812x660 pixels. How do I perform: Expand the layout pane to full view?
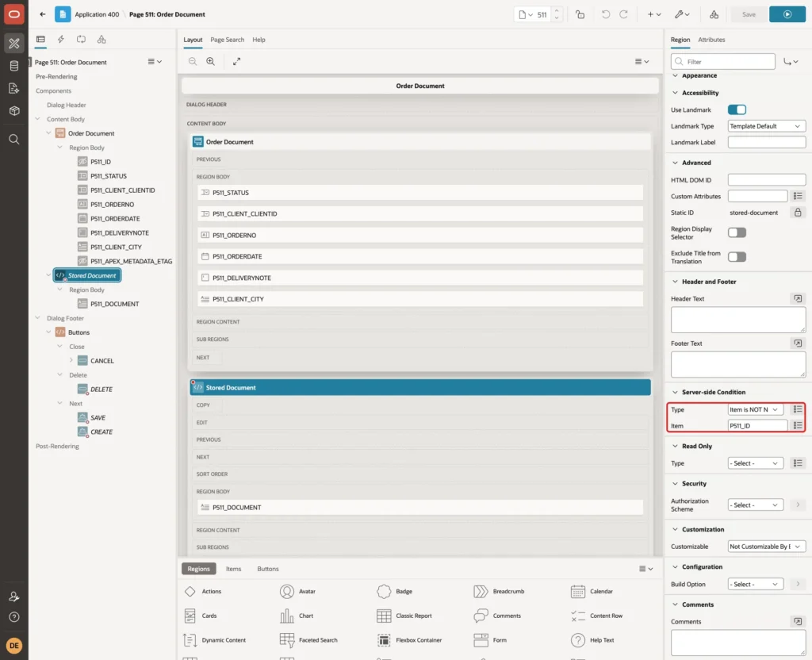point(236,61)
